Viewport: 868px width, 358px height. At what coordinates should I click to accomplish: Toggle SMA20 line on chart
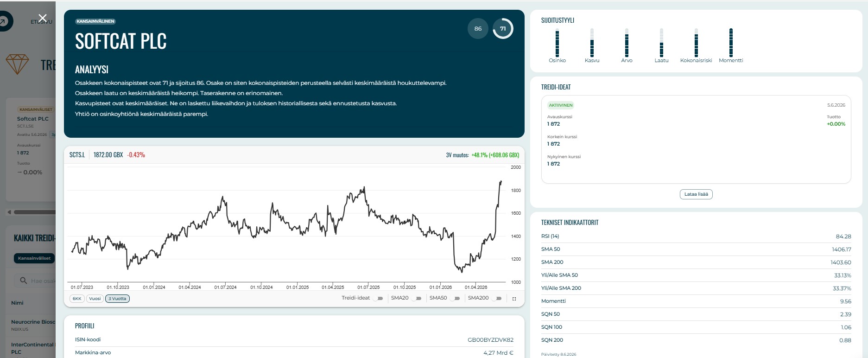pyautogui.click(x=416, y=298)
